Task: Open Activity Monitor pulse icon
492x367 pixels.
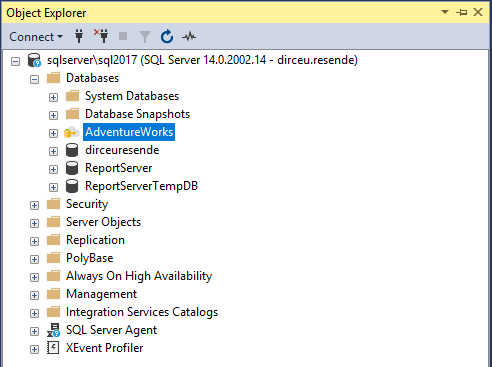Action: (189, 36)
